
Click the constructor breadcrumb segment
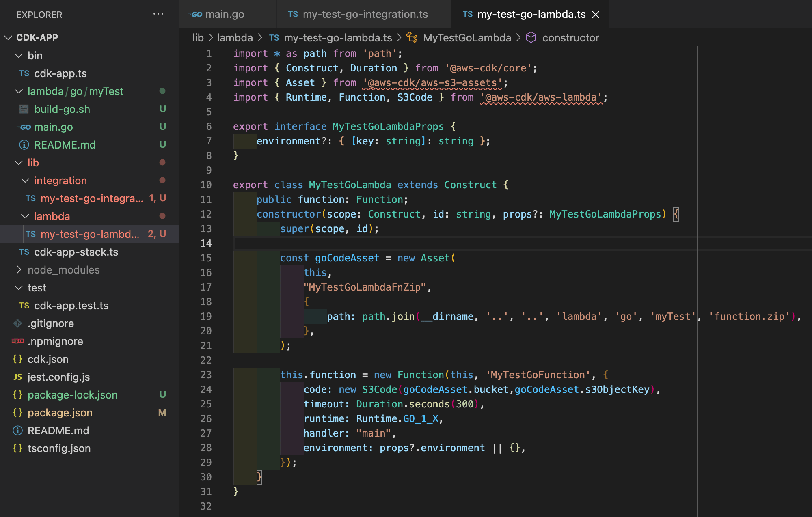coord(570,38)
